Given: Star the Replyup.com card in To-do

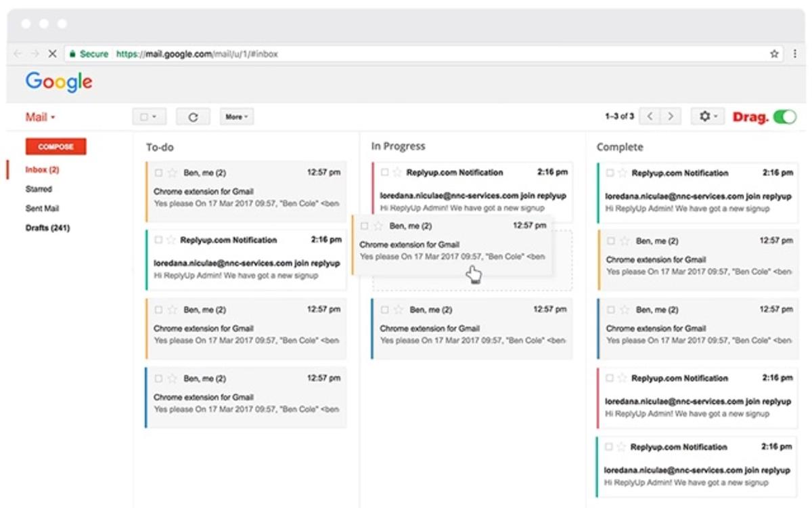Looking at the screenshot, I should (170, 240).
